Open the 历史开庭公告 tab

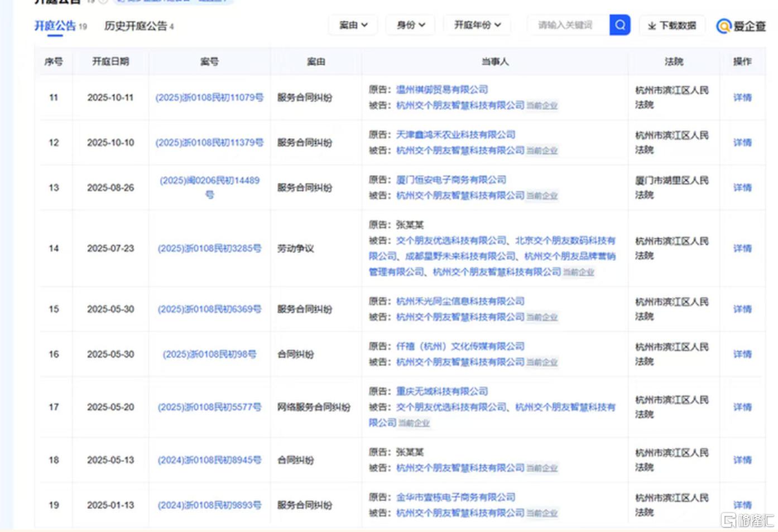[136, 26]
